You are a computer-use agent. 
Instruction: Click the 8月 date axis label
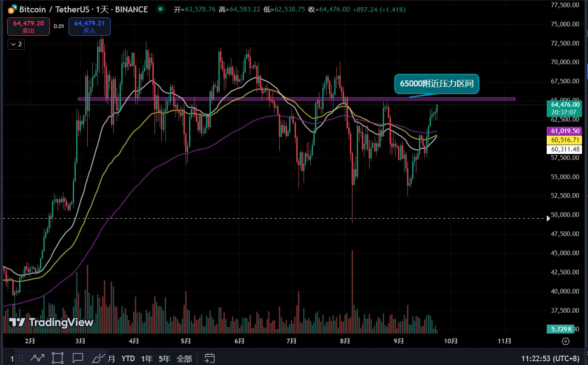click(x=345, y=341)
